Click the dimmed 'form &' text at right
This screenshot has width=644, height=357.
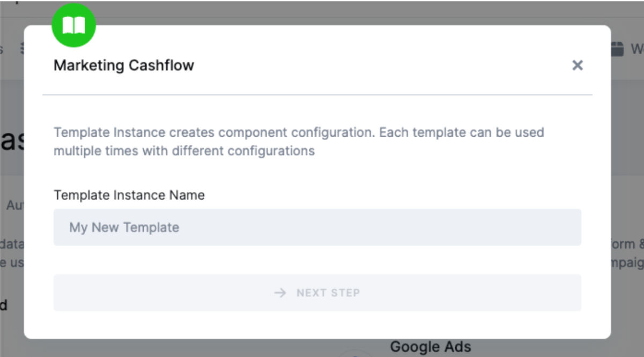627,244
